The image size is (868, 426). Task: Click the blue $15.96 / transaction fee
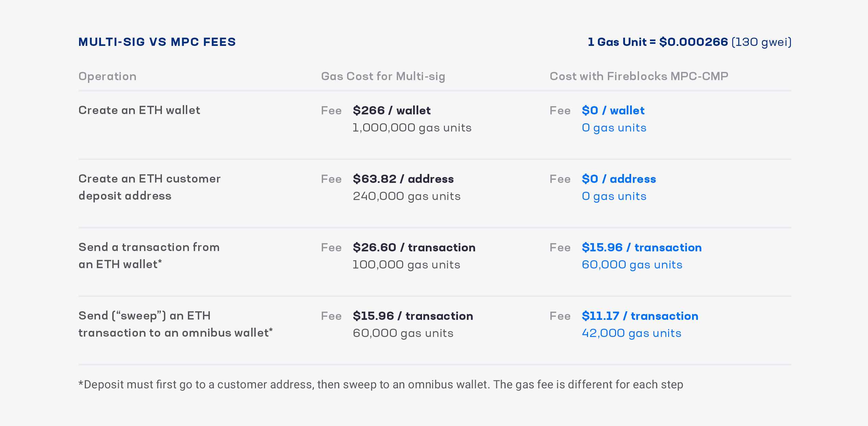(x=642, y=247)
